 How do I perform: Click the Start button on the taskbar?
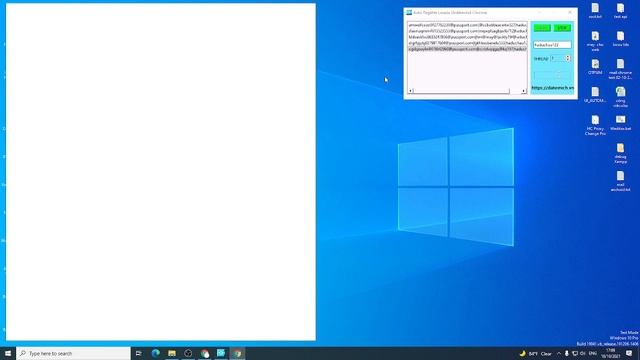(x=8, y=353)
